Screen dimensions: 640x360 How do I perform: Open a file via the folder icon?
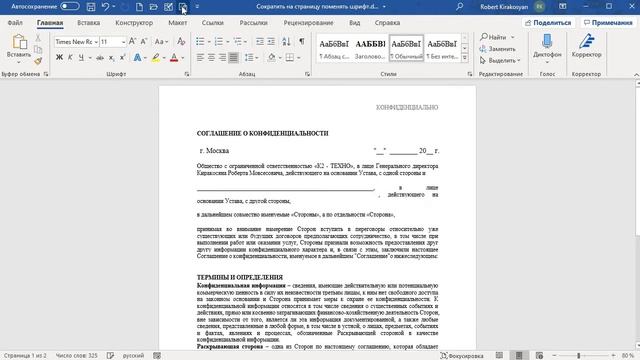(153, 7)
